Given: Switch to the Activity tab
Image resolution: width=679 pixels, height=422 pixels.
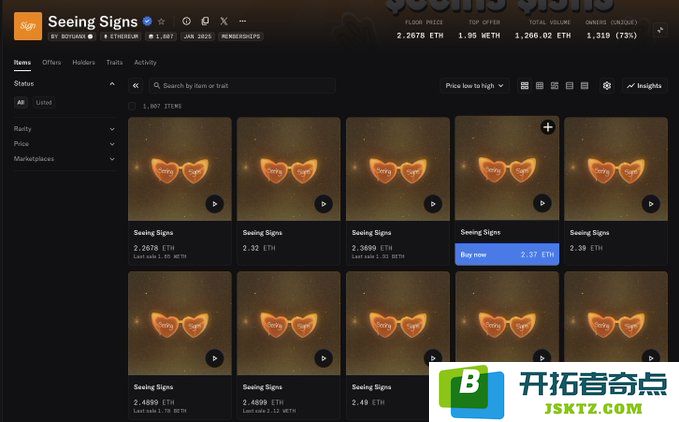Looking at the screenshot, I should coord(145,63).
